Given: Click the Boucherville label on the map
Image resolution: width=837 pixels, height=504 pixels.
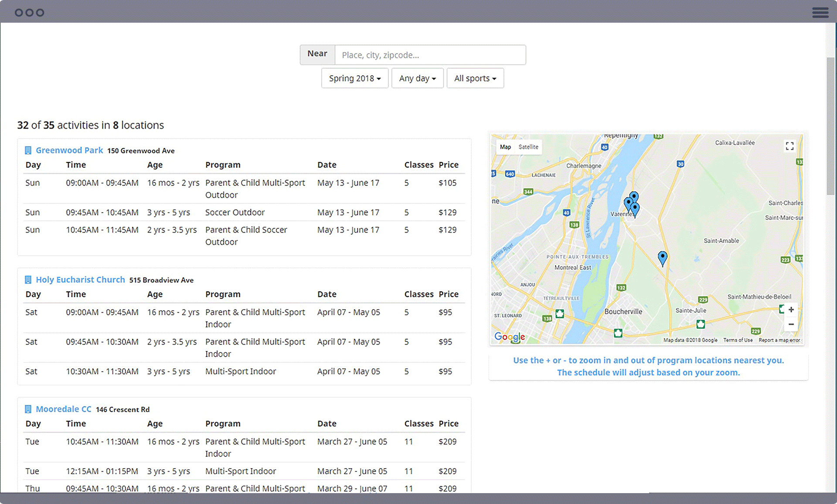Looking at the screenshot, I should tap(623, 311).
